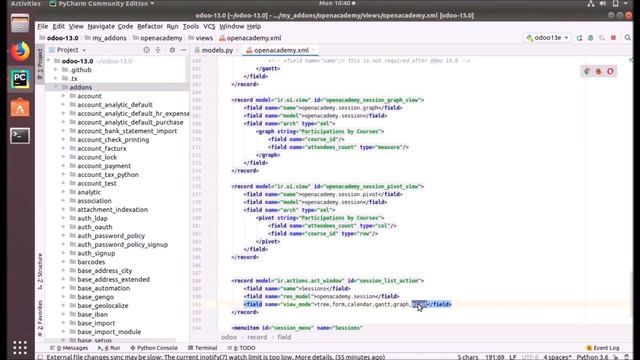Image resolution: width=640 pixels, height=360 pixels.
Task: Open Project panel settings gear
Action: click(x=172, y=50)
